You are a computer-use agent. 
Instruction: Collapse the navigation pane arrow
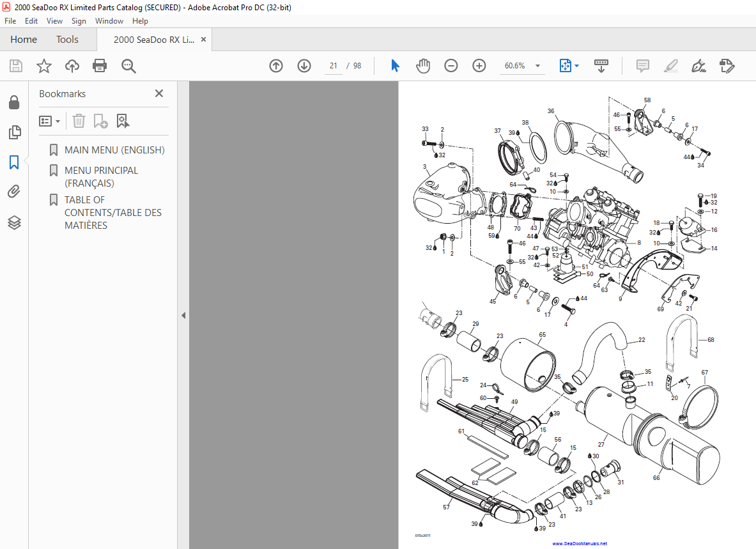183,315
